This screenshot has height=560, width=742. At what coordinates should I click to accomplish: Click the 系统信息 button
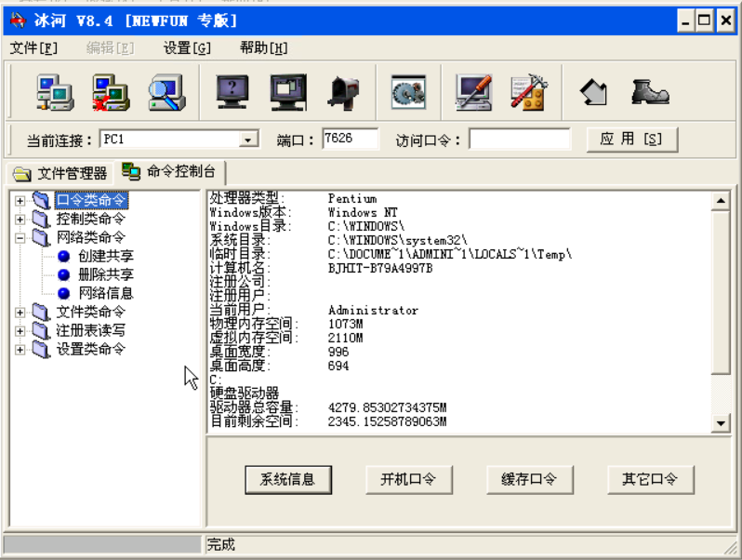click(288, 479)
